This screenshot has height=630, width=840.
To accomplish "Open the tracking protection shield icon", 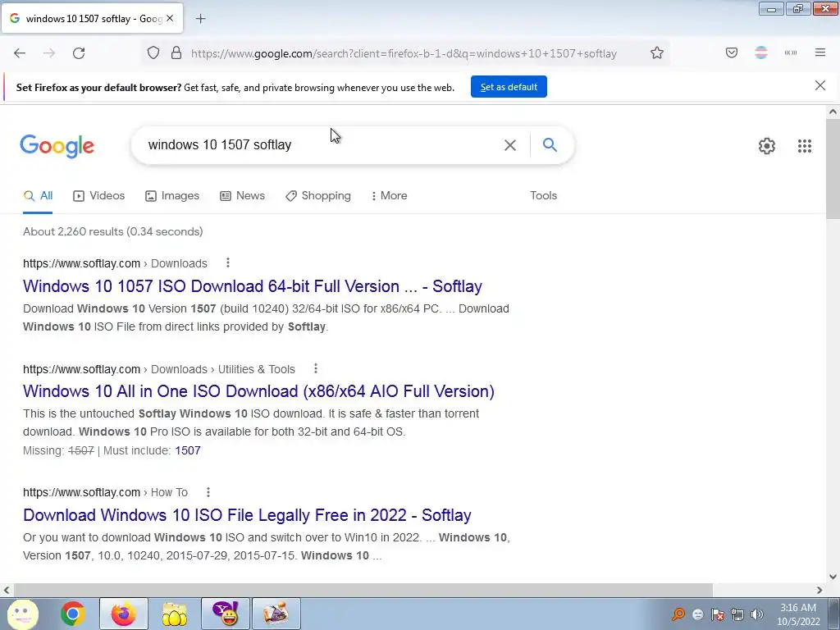I will pyautogui.click(x=153, y=53).
